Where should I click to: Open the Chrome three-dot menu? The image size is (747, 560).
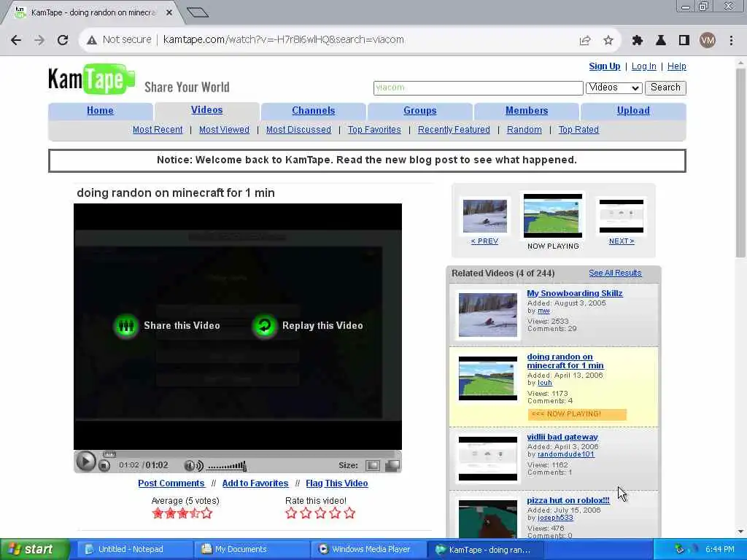731,41
